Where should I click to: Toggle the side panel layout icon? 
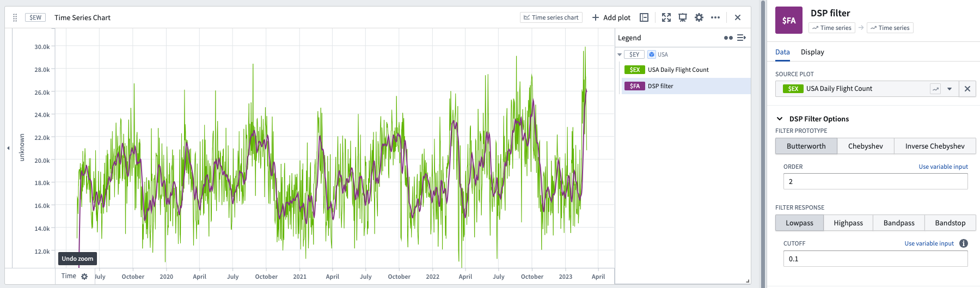tap(644, 17)
